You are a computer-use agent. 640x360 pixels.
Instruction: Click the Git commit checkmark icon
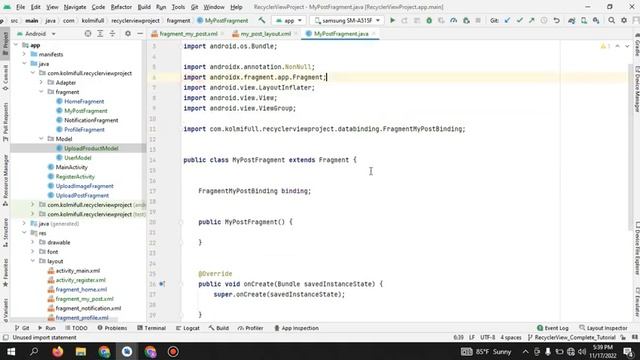point(520,20)
